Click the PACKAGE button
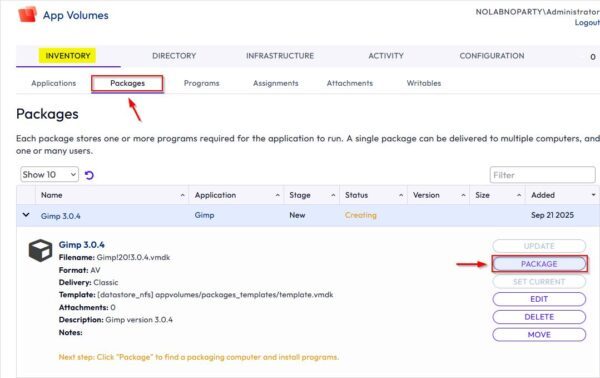This screenshot has width=600, height=378. [x=539, y=264]
